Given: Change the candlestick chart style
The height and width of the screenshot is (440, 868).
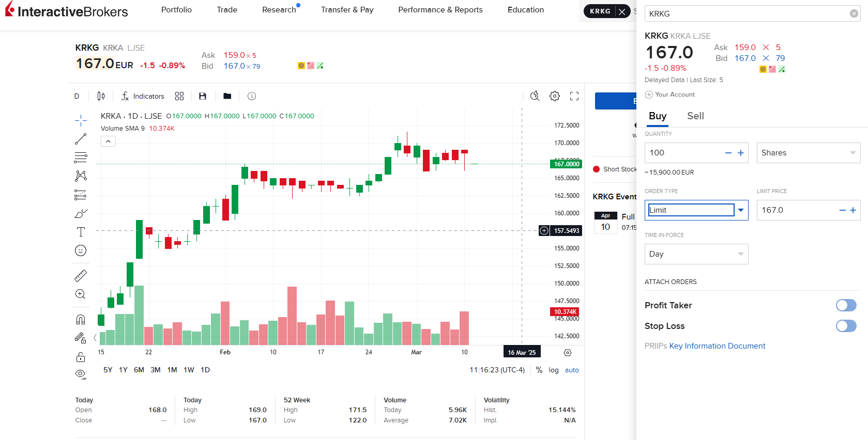Looking at the screenshot, I should tap(101, 96).
